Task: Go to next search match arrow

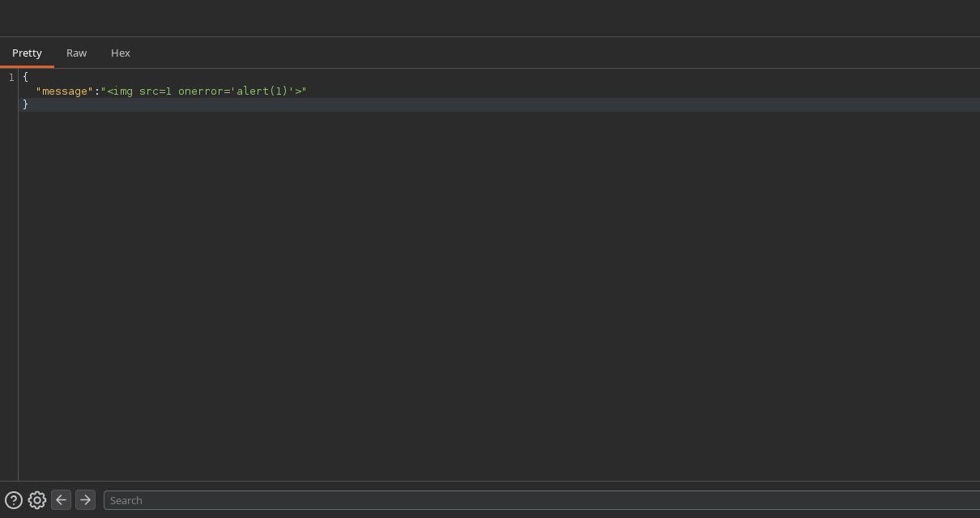Action: tap(85, 499)
